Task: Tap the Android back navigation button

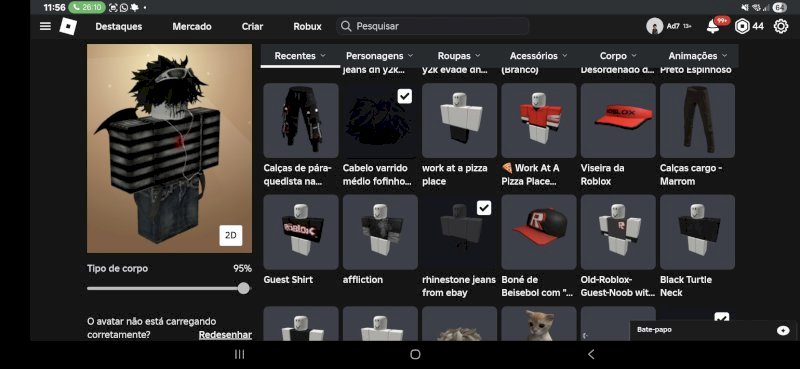Action: point(591,354)
